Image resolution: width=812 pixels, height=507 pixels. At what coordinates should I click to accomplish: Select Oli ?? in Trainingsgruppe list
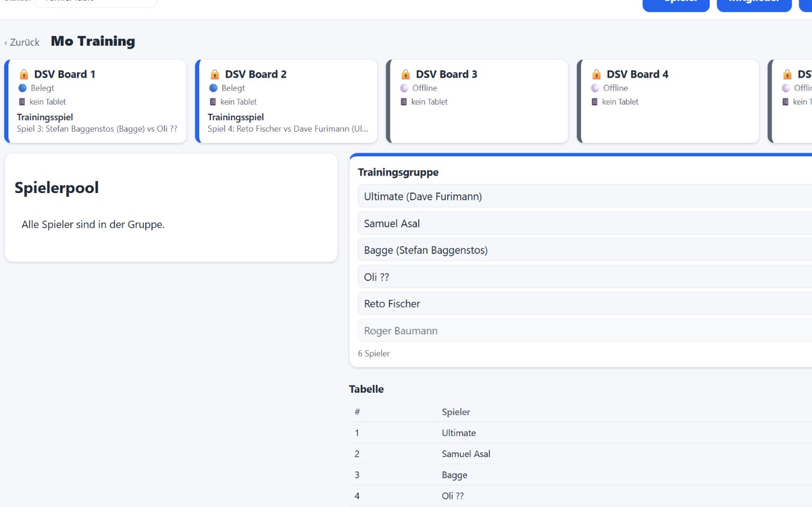[585, 277]
